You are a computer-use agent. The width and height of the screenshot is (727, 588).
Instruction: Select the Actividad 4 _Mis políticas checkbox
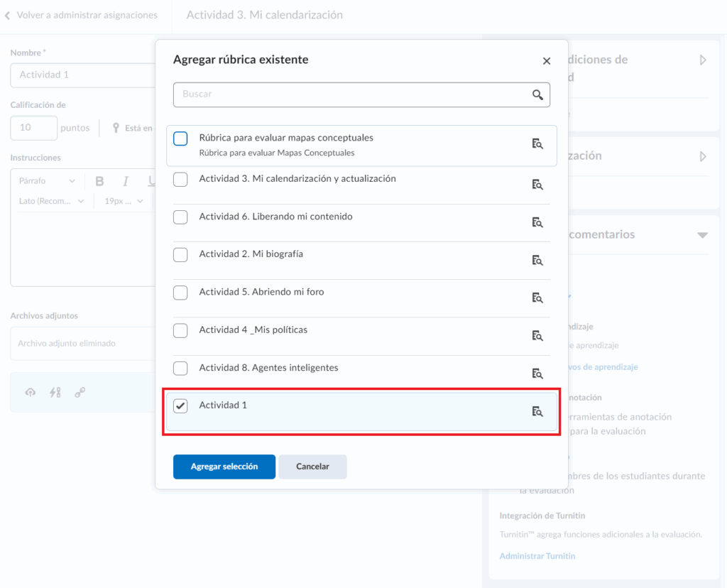tap(181, 330)
